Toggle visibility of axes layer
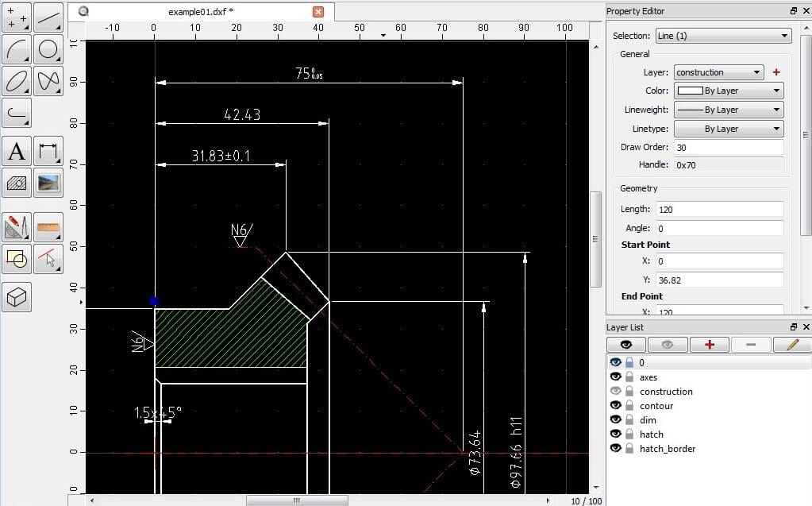This screenshot has height=506, width=812. [x=615, y=377]
